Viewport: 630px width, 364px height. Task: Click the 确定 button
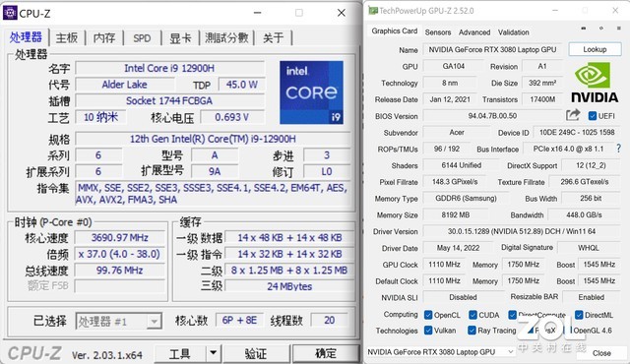(x=326, y=353)
